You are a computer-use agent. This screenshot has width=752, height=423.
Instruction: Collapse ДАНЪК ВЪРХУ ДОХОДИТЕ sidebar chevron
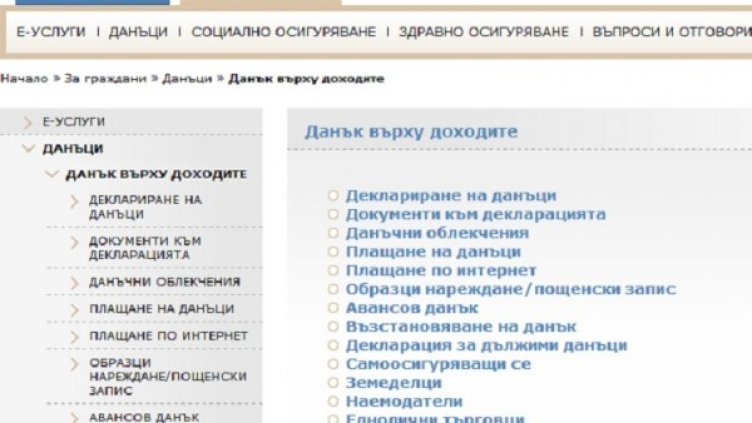point(51,174)
